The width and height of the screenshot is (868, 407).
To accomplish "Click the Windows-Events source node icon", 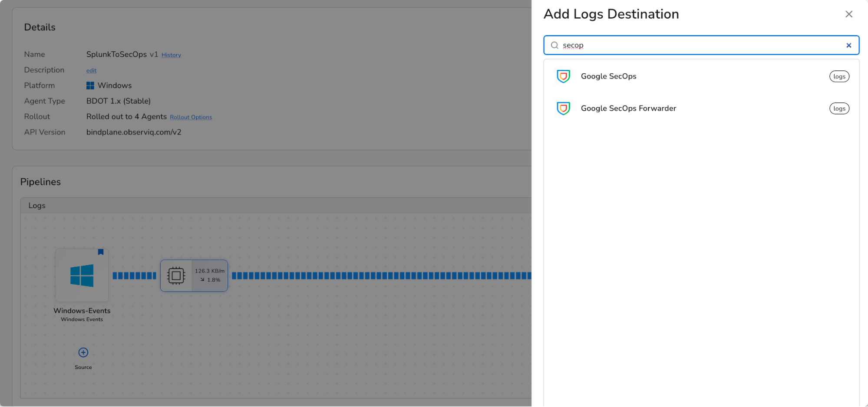I will click(82, 275).
